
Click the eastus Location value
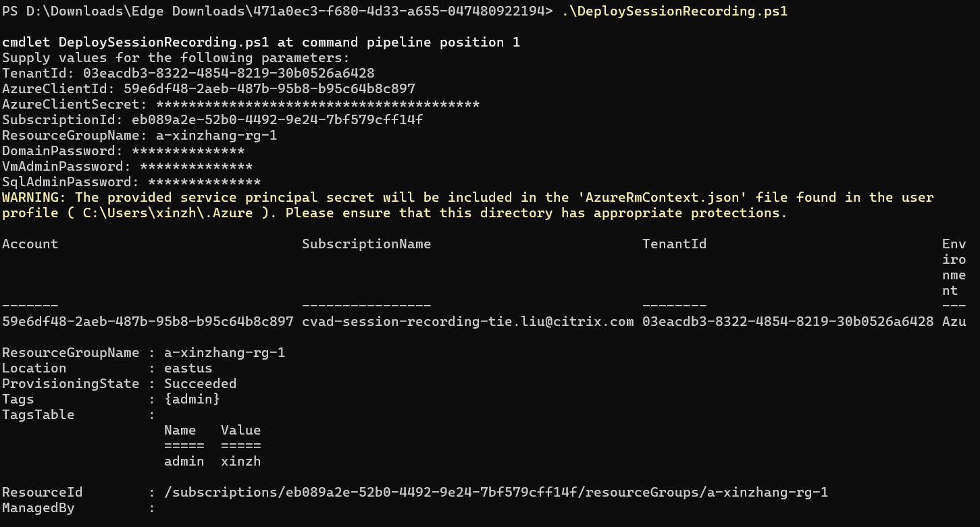(x=188, y=368)
